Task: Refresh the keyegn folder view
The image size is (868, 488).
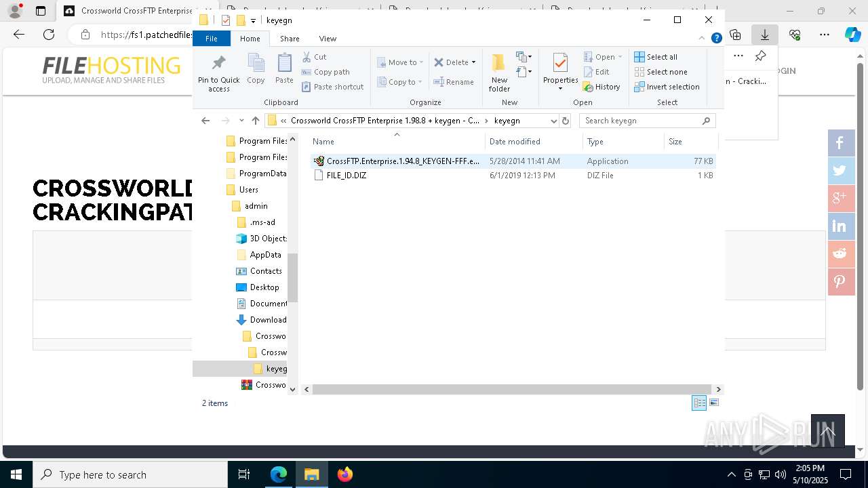Action: pos(566,121)
